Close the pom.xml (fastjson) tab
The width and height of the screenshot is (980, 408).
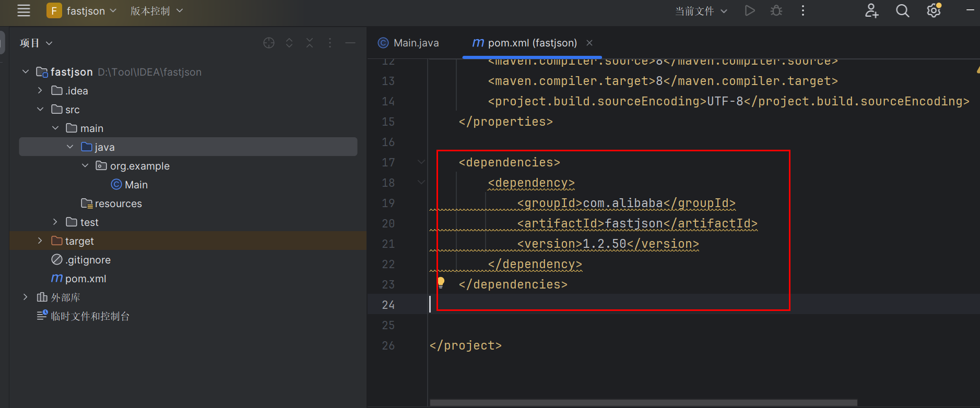(x=589, y=43)
